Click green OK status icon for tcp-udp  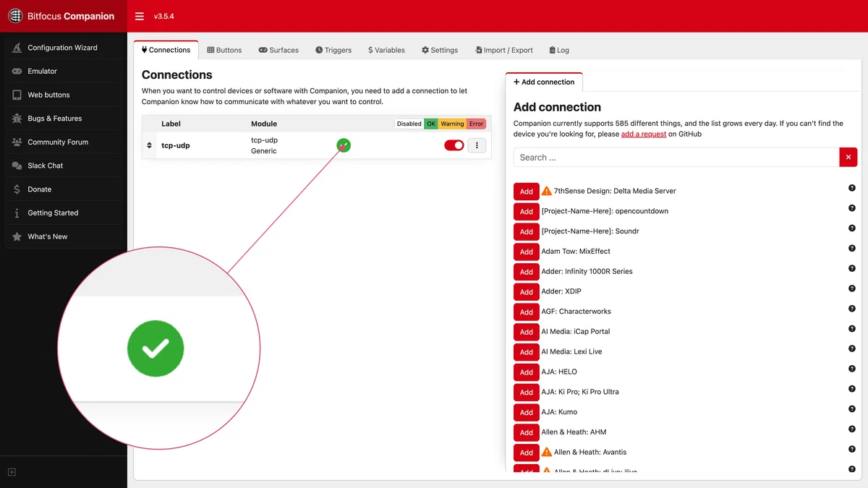[x=344, y=145]
